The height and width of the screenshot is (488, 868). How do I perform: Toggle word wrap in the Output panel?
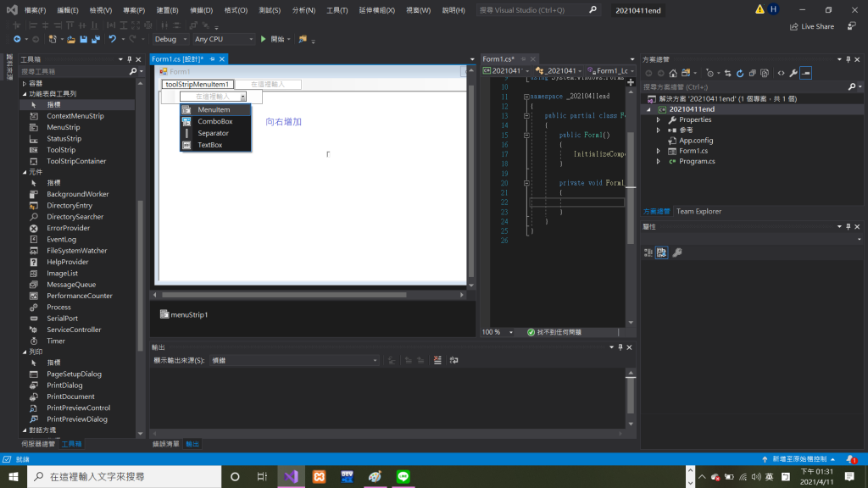click(454, 360)
